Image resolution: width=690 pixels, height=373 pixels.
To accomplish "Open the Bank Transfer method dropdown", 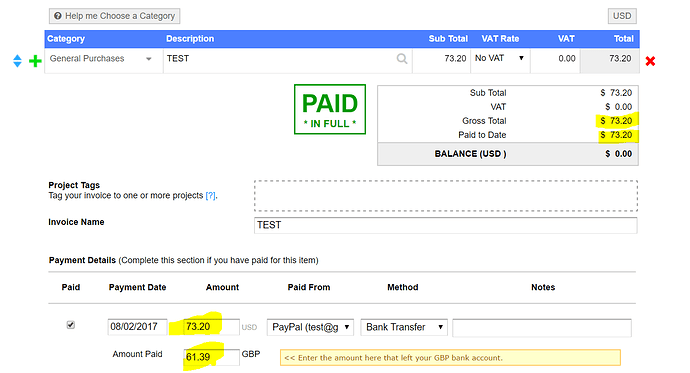I will coord(404,327).
